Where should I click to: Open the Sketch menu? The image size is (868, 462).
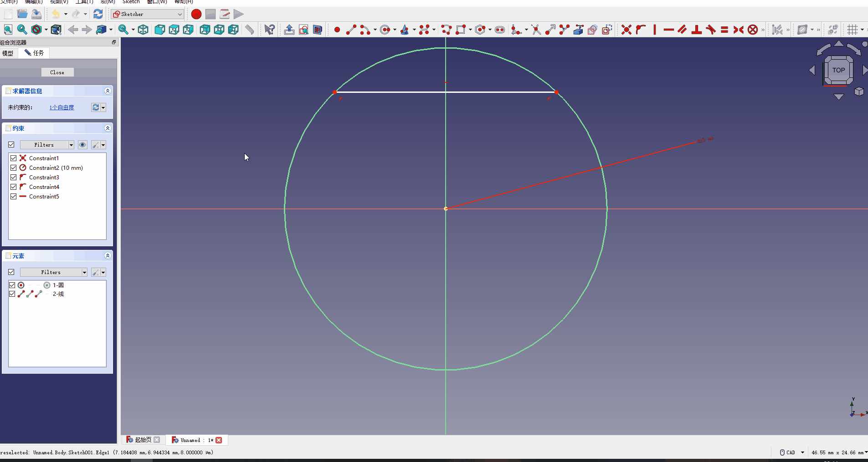(x=131, y=2)
